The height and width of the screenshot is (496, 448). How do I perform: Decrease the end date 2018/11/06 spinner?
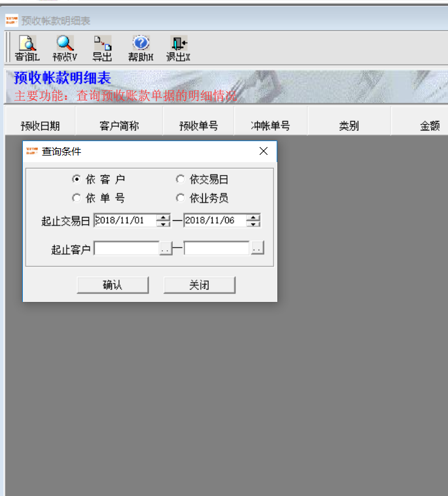[253, 223]
